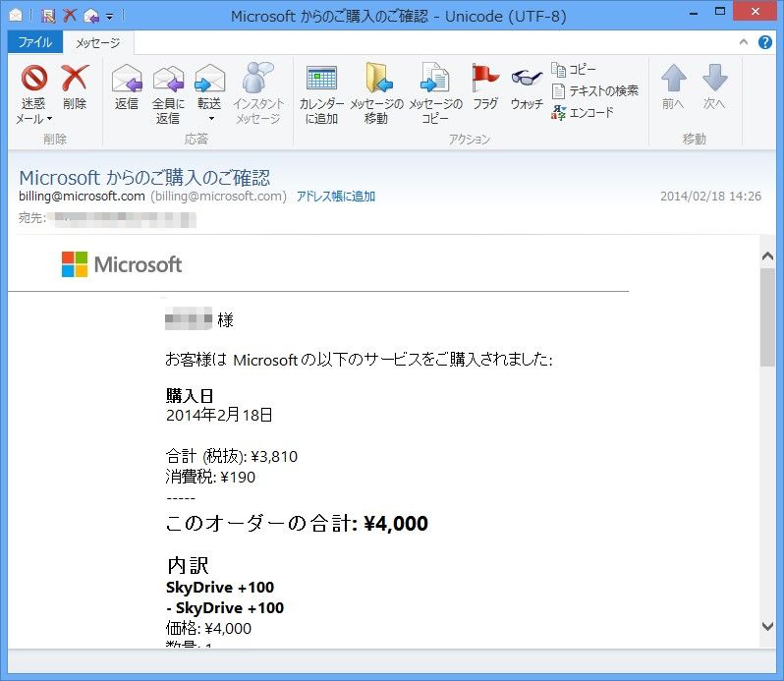Click アドレス帳に追加 link
The height and width of the screenshot is (681, 784).
click(x=335, y=197)
